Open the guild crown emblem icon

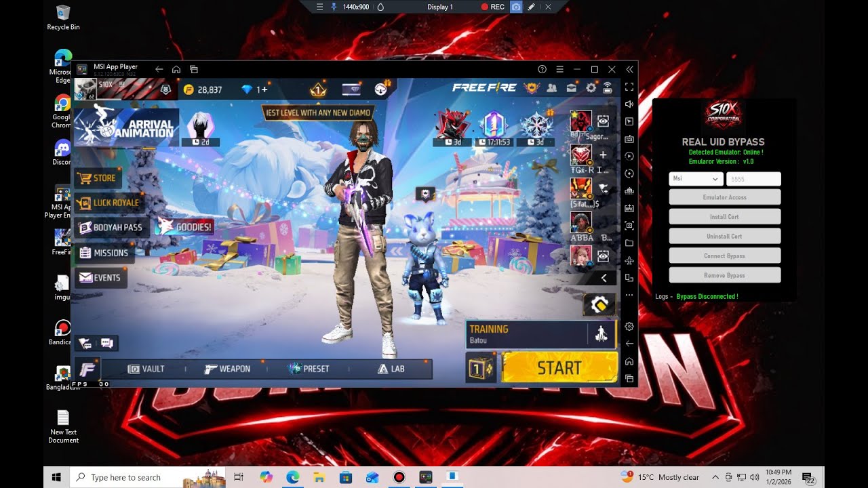pos(532,88)
